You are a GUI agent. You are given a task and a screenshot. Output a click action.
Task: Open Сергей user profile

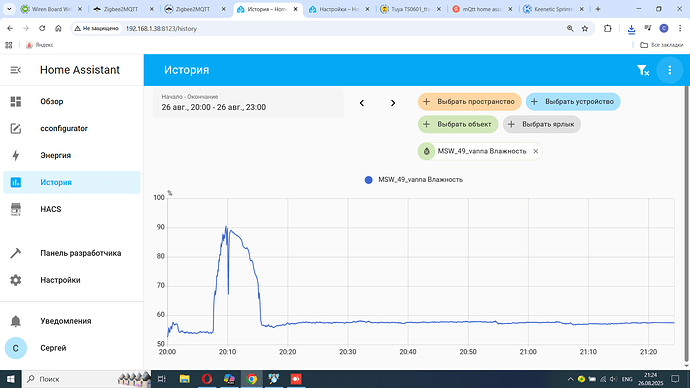pyautogui.click(x=72, y=348)
